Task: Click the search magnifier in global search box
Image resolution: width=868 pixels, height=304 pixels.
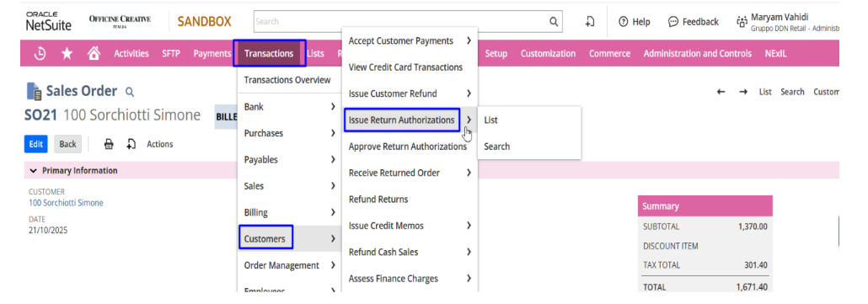Action: (x=554, y=22)
